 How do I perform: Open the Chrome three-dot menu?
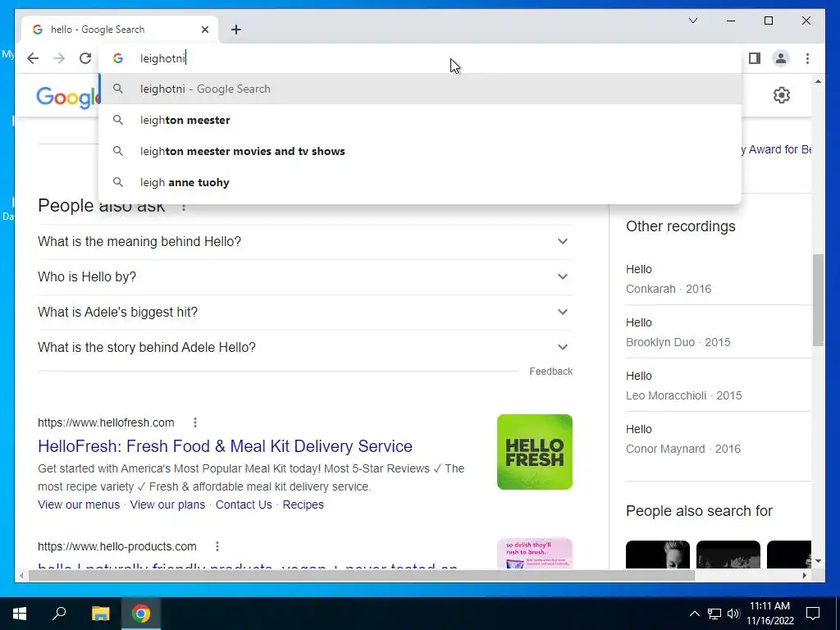point(807,58)
